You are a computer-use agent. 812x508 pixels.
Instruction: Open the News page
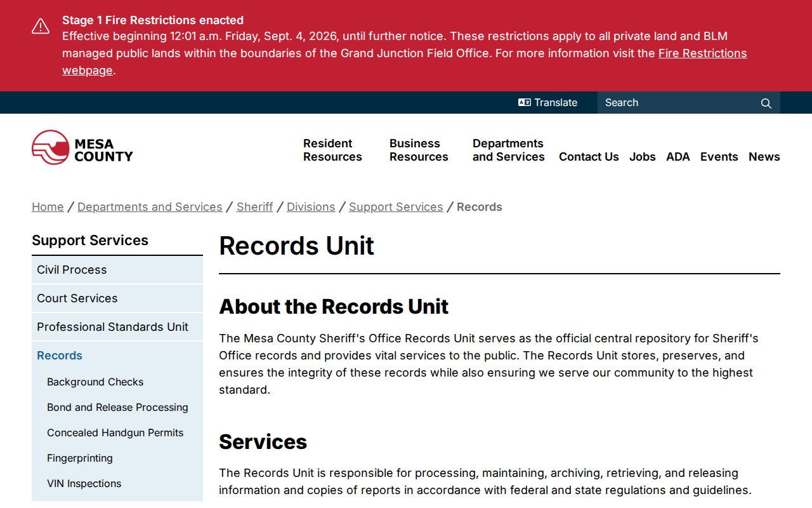(x=764, y=157)
